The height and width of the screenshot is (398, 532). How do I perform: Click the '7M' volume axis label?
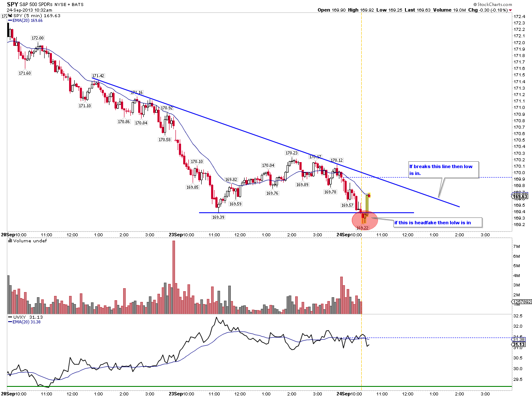click(517, 247)
